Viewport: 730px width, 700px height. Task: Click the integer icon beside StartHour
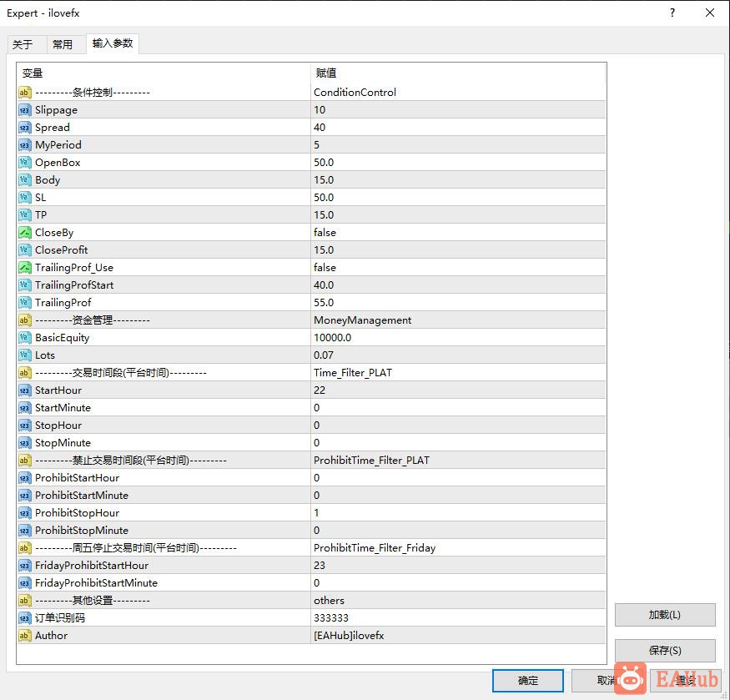25,390
